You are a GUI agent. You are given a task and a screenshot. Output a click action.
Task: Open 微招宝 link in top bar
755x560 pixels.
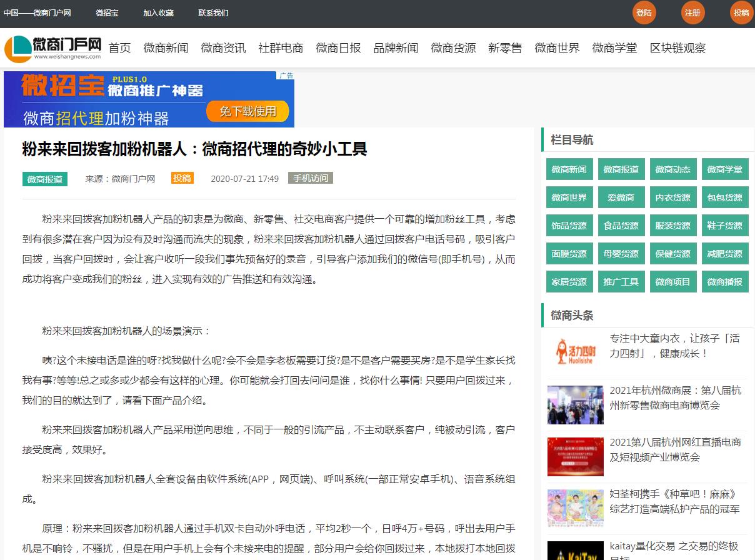coord(107,12)
